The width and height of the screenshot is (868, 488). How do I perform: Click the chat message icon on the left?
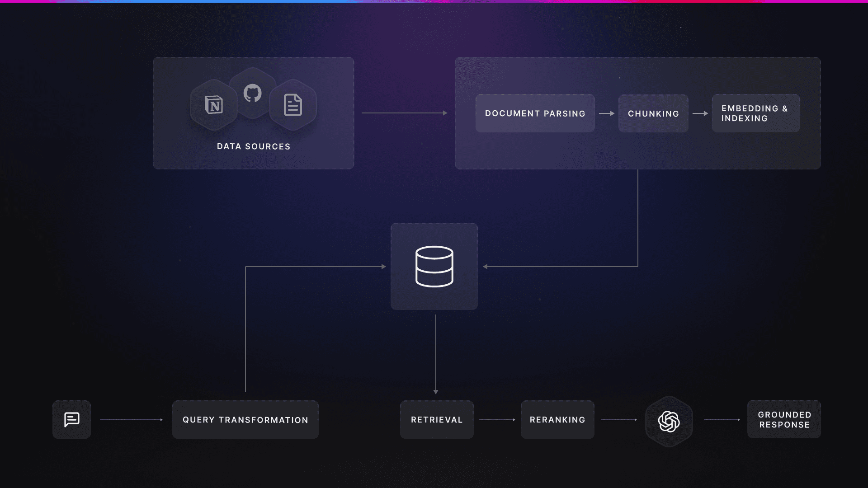[71, 419]
